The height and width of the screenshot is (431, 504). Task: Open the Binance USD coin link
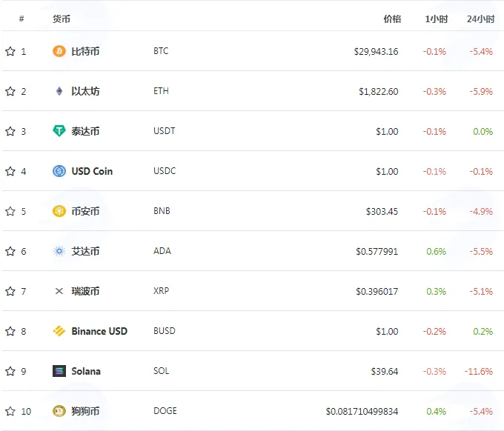coord(99,331)
